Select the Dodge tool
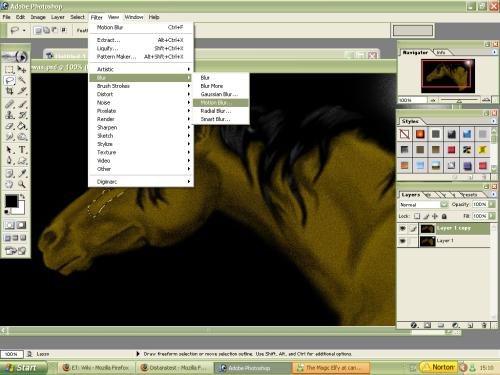The image size is (500, 375). point(22,136)
